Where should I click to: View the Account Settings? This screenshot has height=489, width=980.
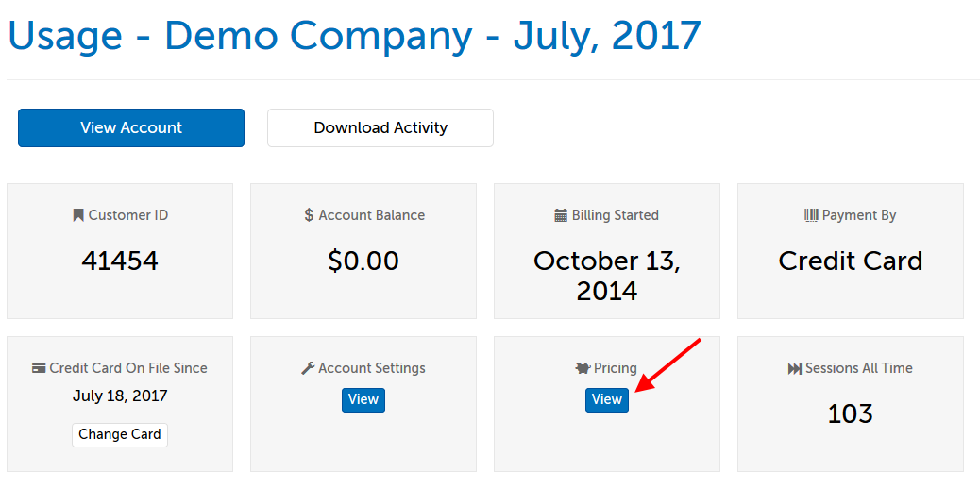coord(363,399)
